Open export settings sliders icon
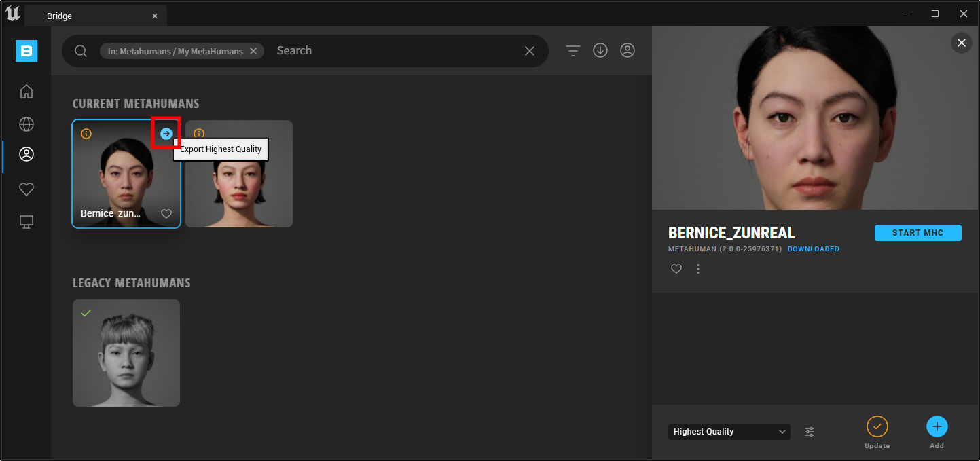 click(x=810, y=432)
